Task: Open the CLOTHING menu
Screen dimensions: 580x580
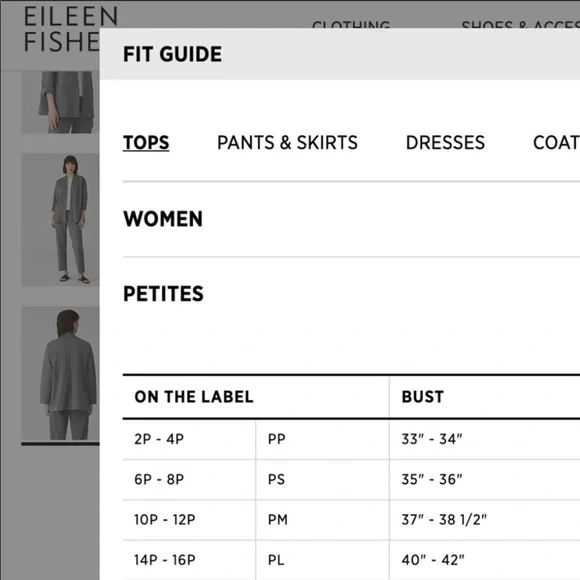Action: pos(351,24)
